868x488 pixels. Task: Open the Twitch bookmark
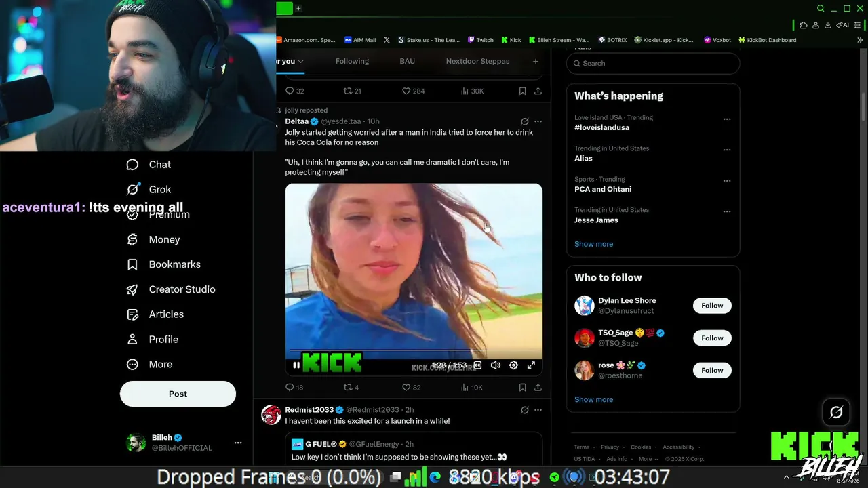pos(480,40)
